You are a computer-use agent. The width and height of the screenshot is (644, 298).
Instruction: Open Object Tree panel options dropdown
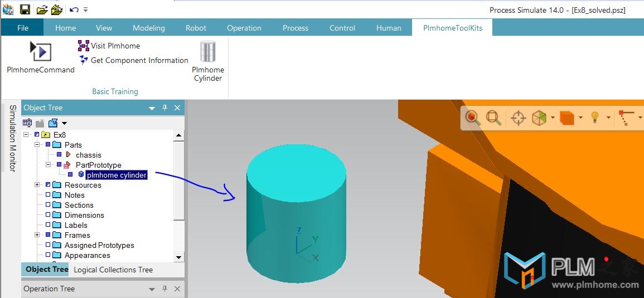click(152, 108)
